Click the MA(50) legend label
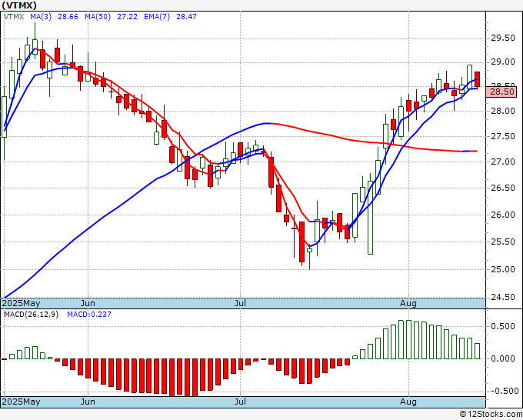The width and height of the screenshot is (523, 420). pos(98,17)
